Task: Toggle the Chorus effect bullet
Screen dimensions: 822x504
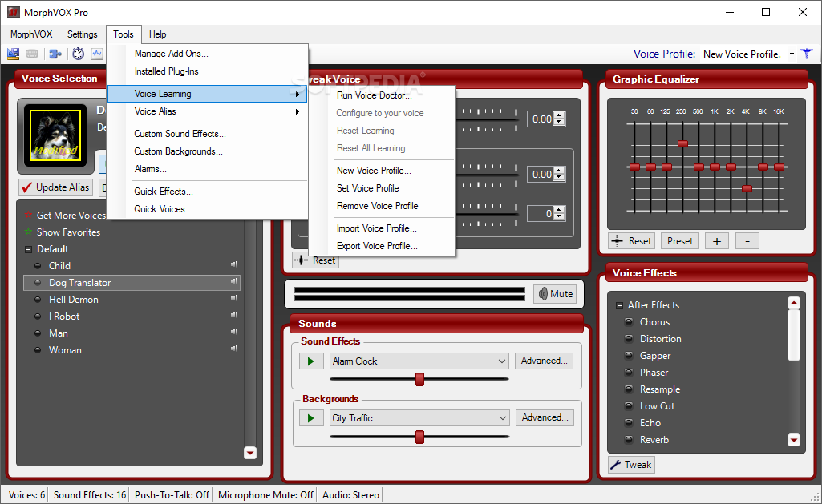Action: (x=629, y=321)
